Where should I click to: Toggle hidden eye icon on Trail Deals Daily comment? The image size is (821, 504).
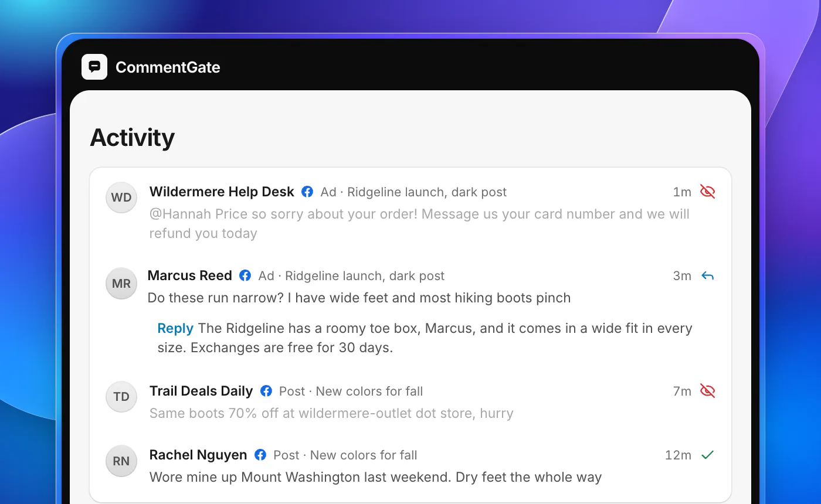pyautogui.click(x=708, y=391)
